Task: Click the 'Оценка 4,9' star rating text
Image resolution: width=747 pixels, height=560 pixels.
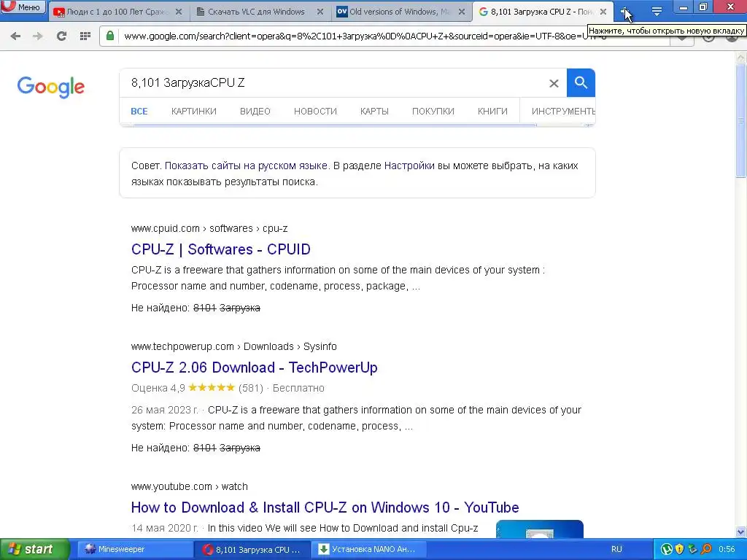Action: click(158, 388)
